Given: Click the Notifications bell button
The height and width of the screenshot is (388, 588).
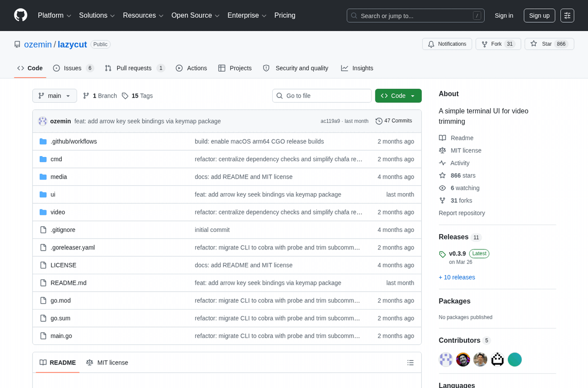Looking at the screenshot, I should pyautogui.click(x=447, y=44).
